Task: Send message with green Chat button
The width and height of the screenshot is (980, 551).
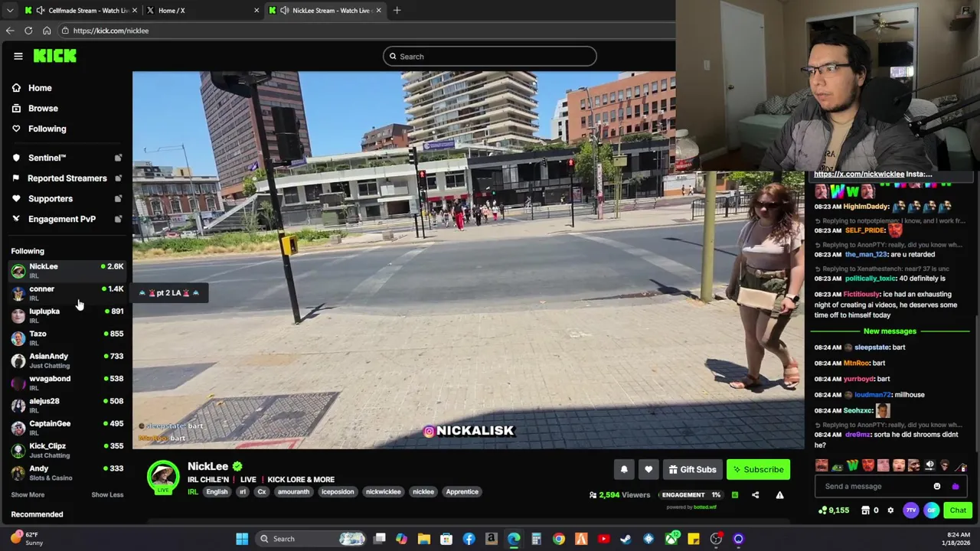Action: coord(958,510)
